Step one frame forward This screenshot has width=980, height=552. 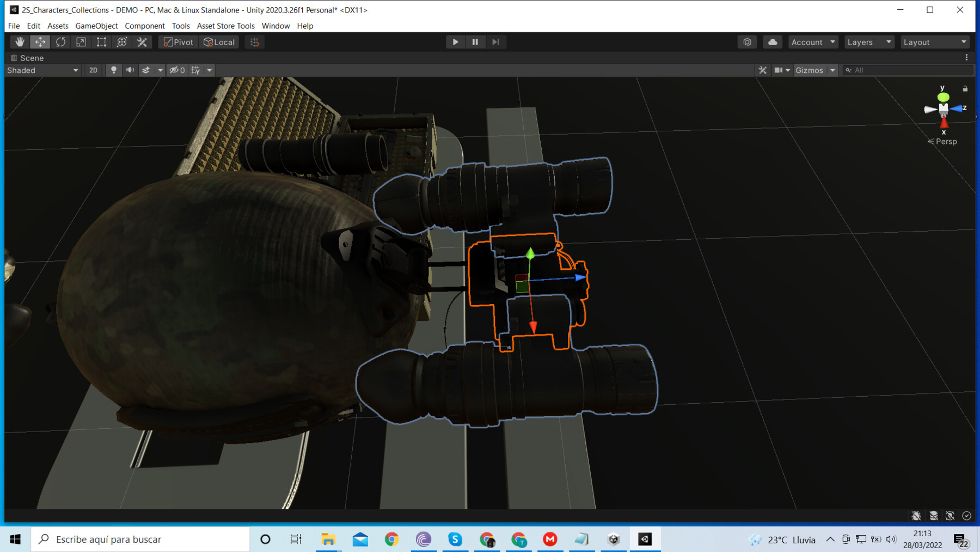[495, 42]
